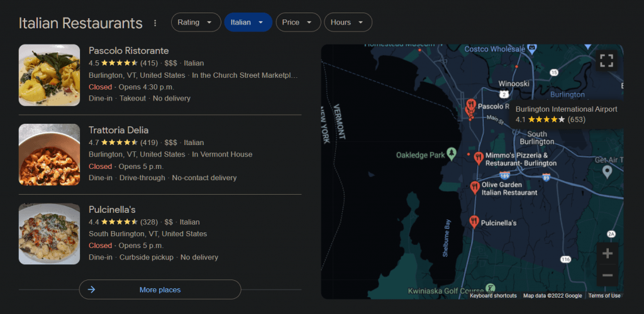This screenshot has height=314, width=644.
Task: Expand the map to fullscreen
Action: (606, 60)
